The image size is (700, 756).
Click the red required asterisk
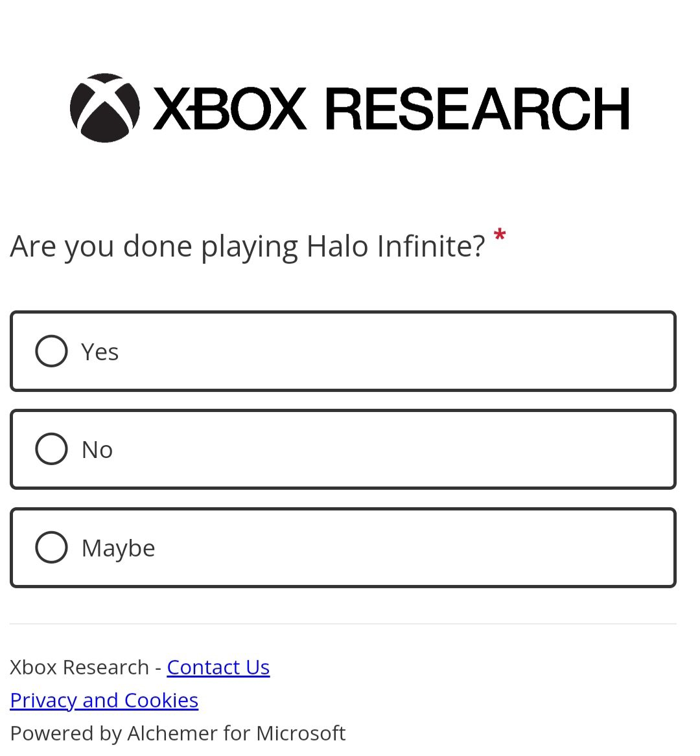click(x=499, y=236)
